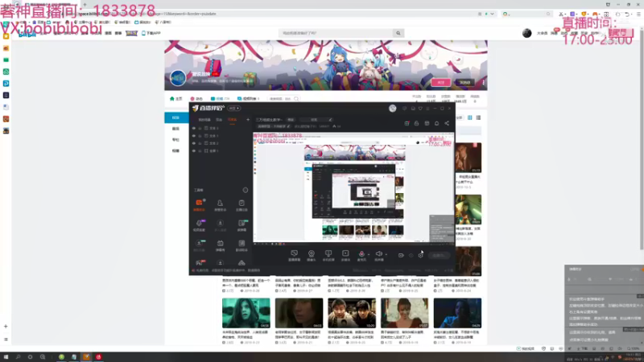Switch to grid view icon
Screen dimensions: 644x362
click(470, 117)
